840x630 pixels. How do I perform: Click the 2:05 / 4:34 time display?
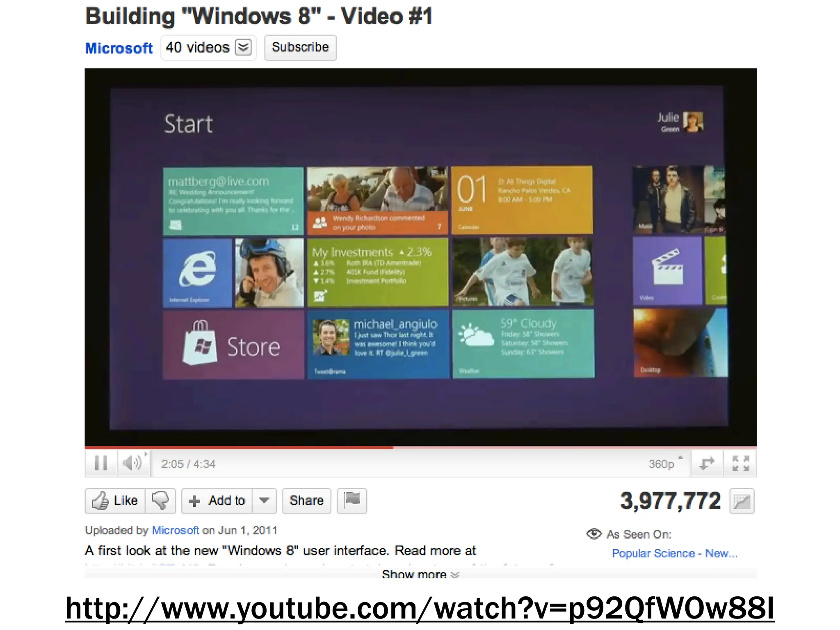tap(188, 464)
